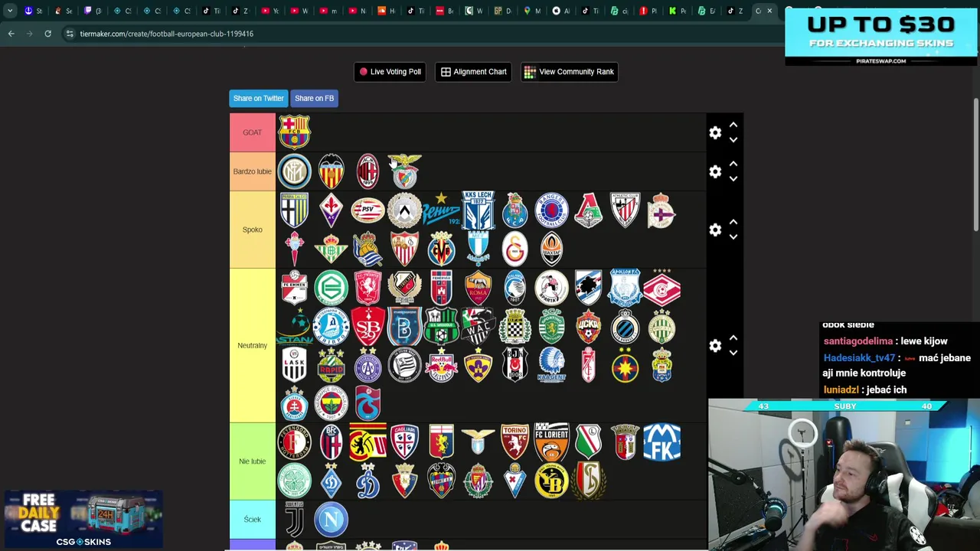
Task: Select Juventus crest in Ściek tier
Action: [x=294, y=520]
